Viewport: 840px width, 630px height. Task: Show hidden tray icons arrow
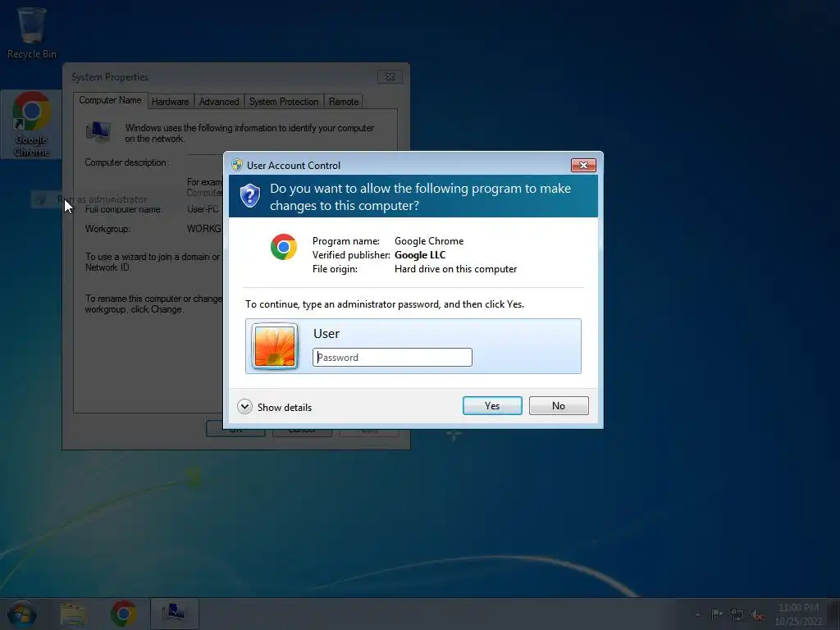tap(697, 614)
